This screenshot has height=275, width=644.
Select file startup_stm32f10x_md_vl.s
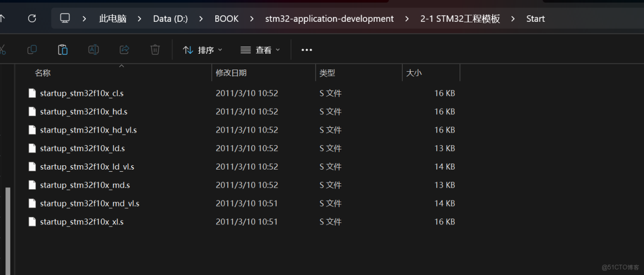(90, 203)
